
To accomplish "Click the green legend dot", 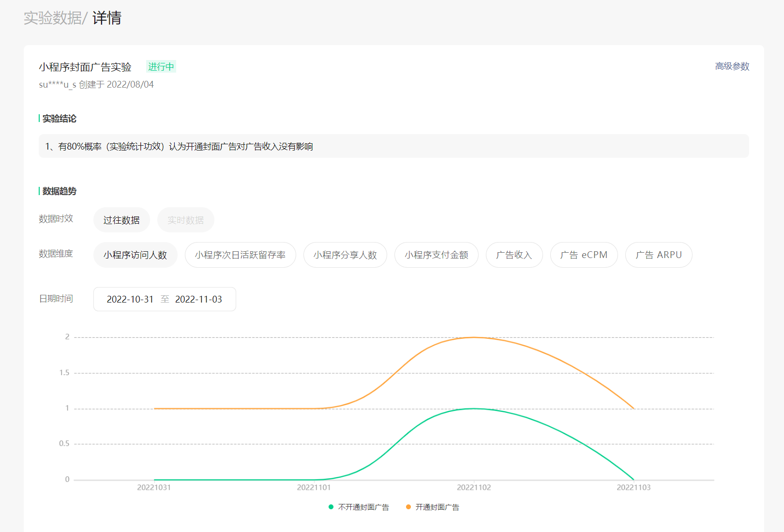I will (331, 507).
